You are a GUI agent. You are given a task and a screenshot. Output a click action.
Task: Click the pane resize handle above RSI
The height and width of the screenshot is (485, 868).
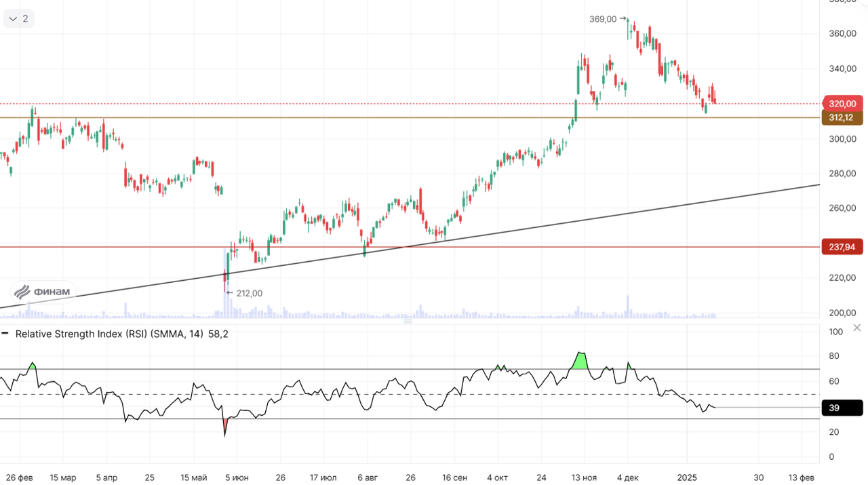408,321
